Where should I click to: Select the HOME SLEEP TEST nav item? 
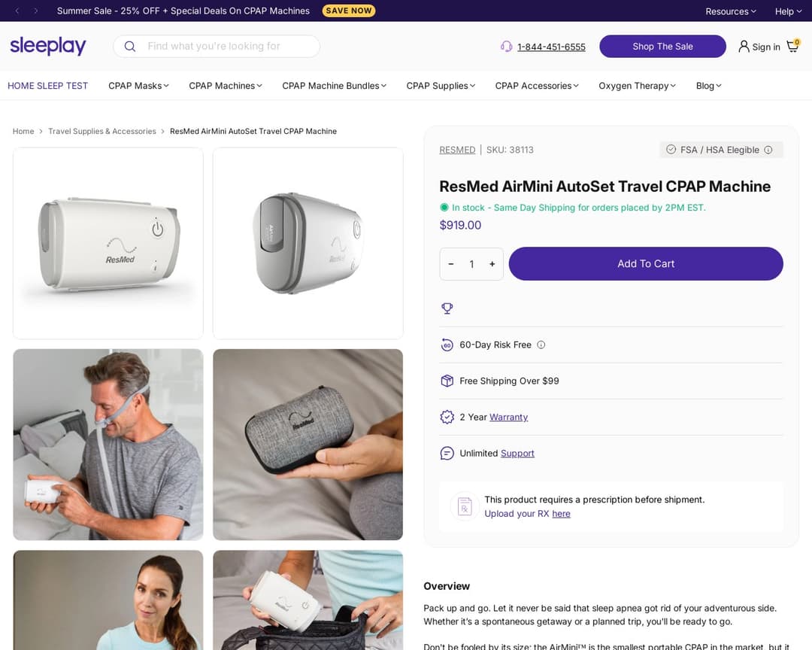(x=47, y=86)
